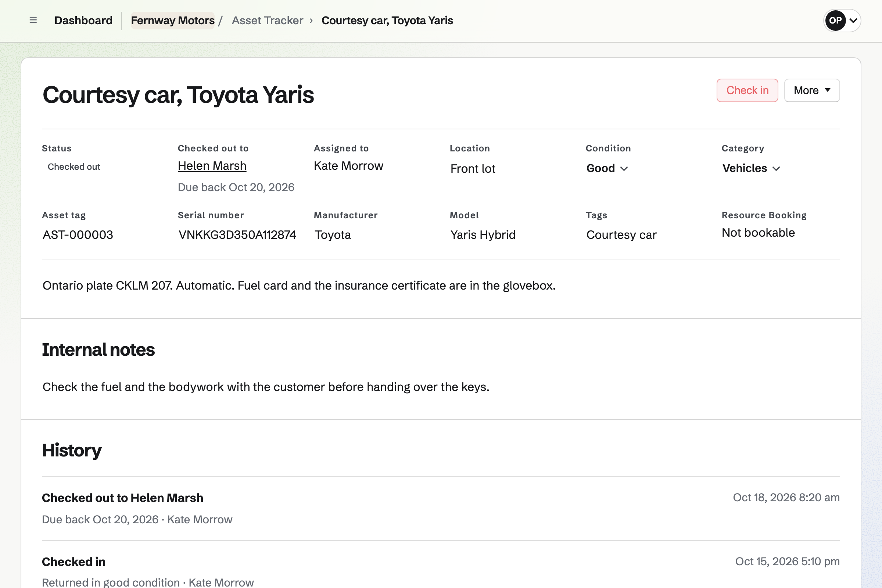Click Front lot location value

(x=473, y=169)
